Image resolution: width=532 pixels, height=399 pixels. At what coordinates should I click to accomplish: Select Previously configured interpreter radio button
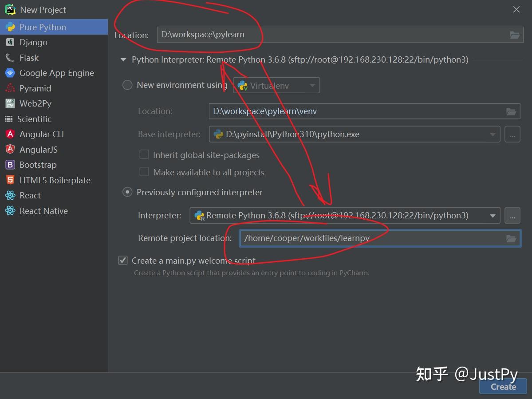click(127, 192)
